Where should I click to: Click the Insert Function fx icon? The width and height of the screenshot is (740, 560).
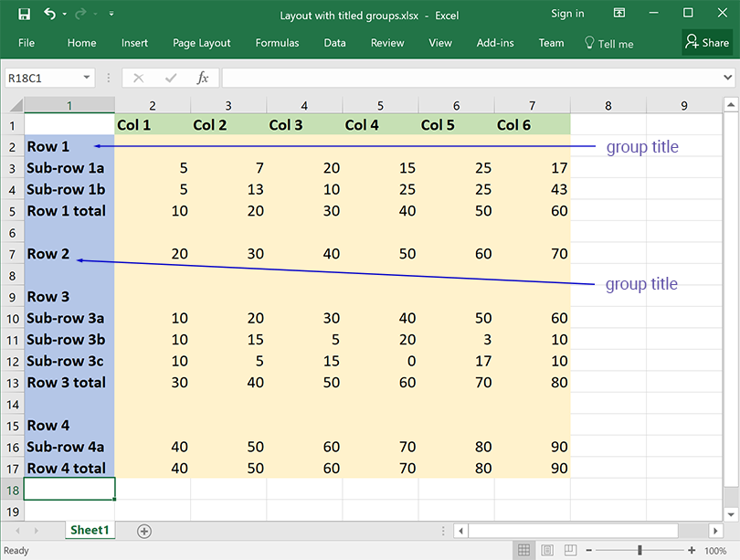pos(203,78)
